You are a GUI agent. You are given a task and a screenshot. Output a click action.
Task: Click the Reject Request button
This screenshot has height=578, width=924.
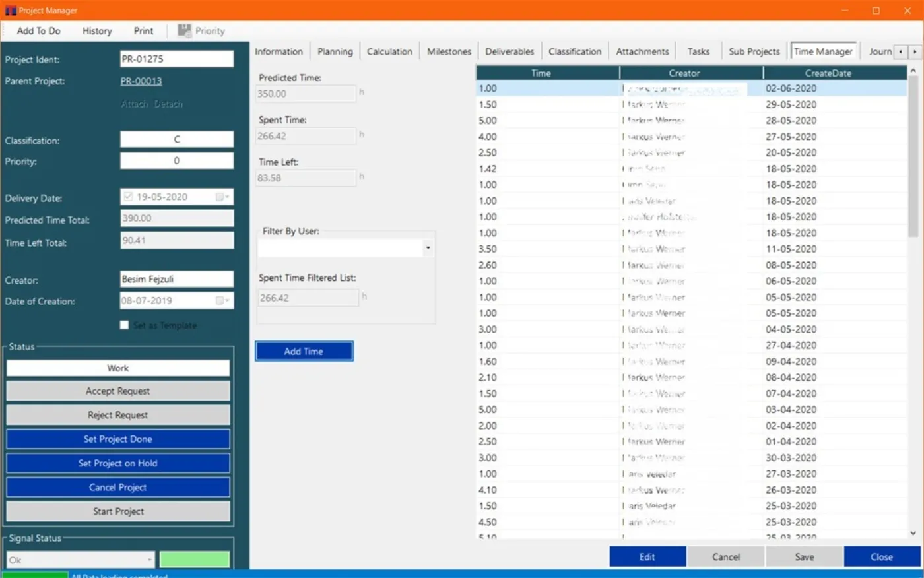[x=118, y=415]
